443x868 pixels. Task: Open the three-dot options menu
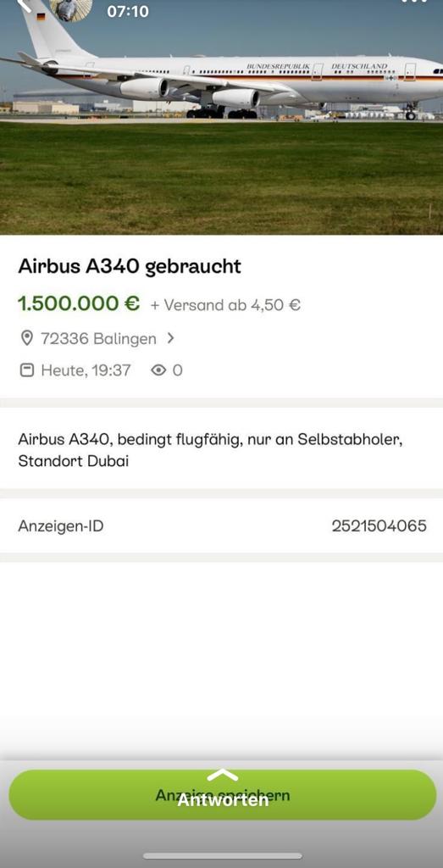414,3
